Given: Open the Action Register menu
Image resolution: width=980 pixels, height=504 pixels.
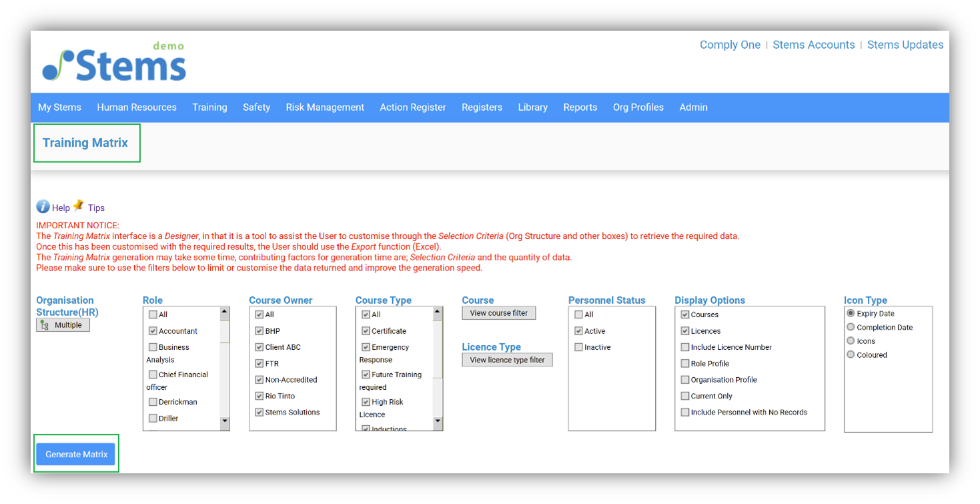Looking at the screenshot, I should click(413, 107).
